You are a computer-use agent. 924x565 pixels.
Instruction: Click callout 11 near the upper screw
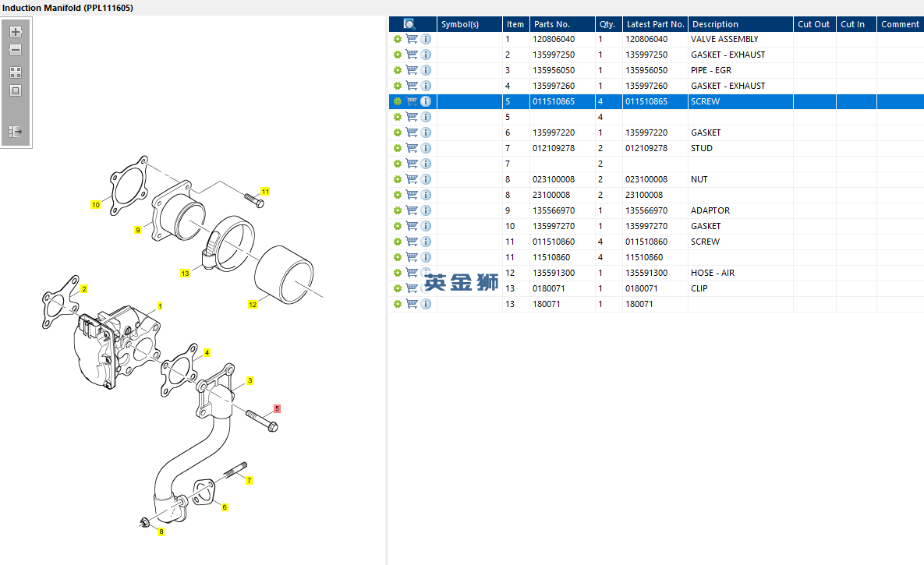(x=265, y=192)
